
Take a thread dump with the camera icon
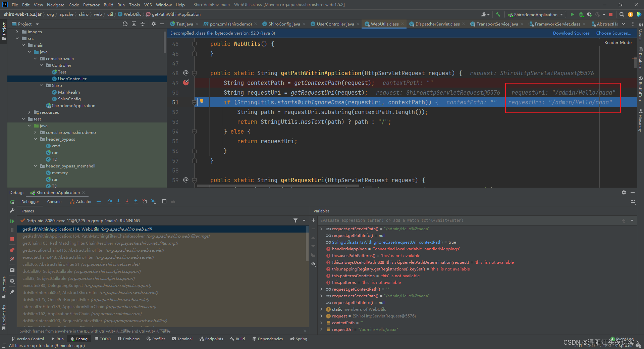(12, 270)
